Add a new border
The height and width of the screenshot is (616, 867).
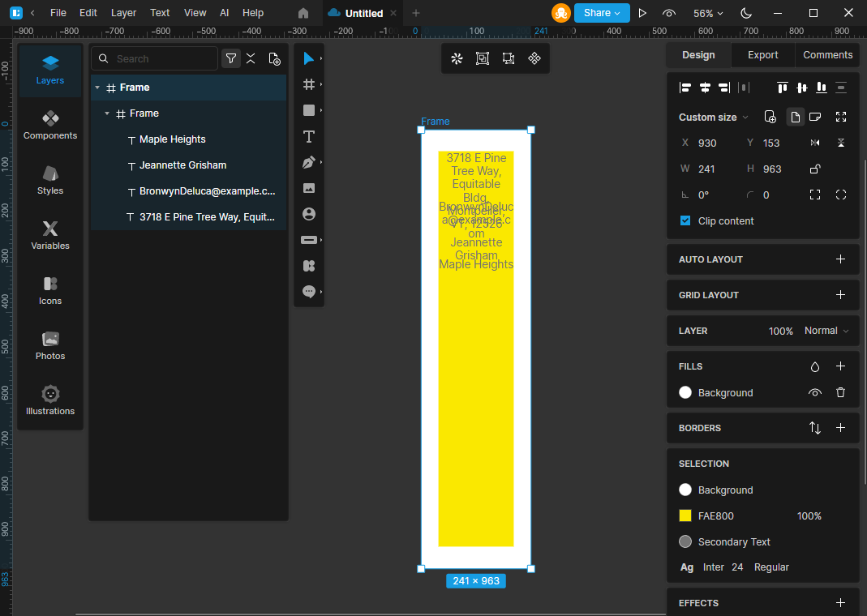[840, 428]
